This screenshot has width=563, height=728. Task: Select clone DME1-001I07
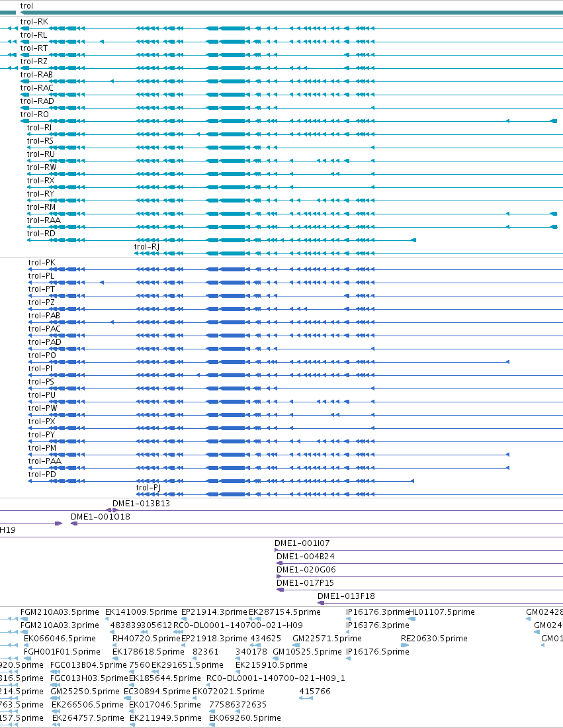click(302, 543)
